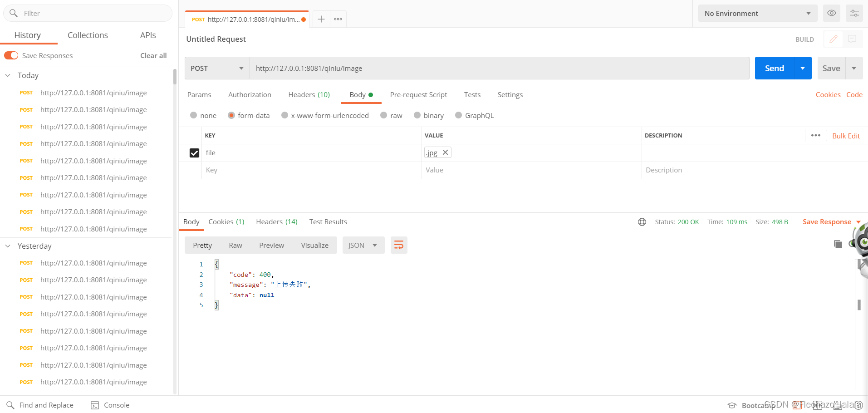This screenshot has width=868, height=413.
Task: Switch to the Collections sidebar tab
Action: (88, 35)
